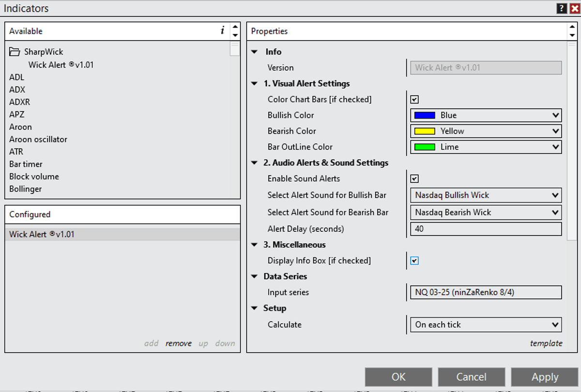Viewport: 581px width, 392px height.
Task: Click the Alert Delay seconds input field
Action: (486, 229)
